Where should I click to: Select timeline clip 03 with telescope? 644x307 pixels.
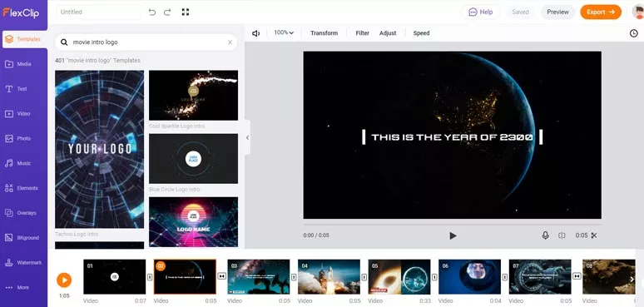[x=258, y=276]
